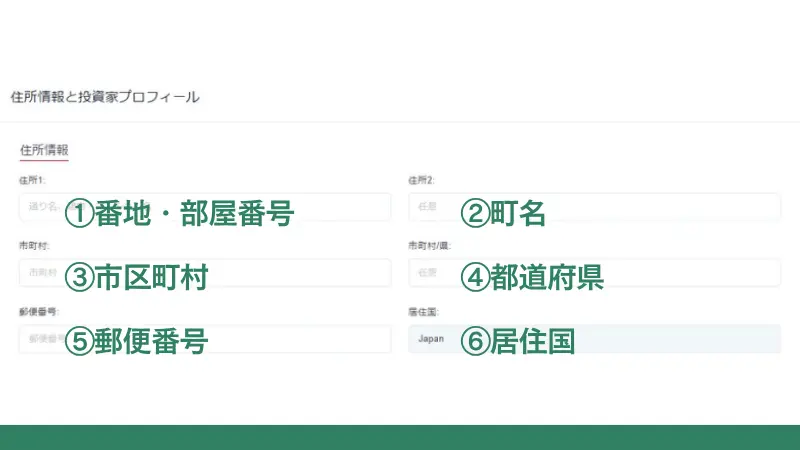The height and width of the screenshot is (450, 800).
Task: Click the 郵便番号 postal code input field
Action: (205, 339)
